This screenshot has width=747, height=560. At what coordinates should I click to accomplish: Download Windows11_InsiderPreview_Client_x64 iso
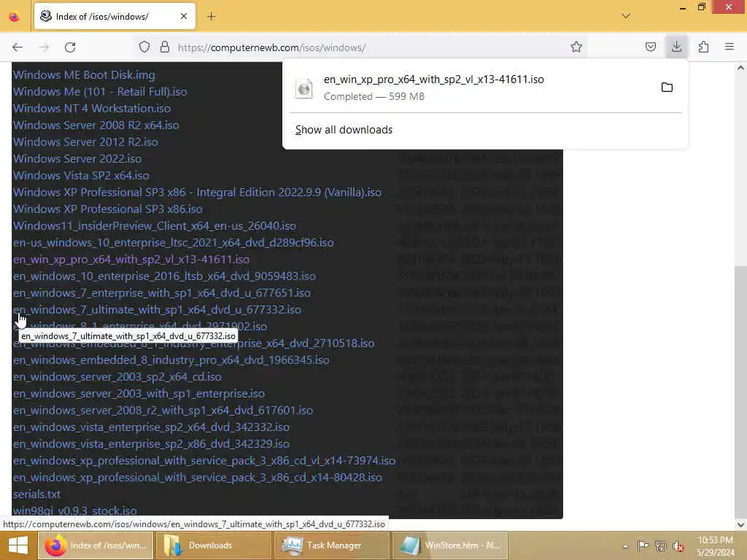(x=155, y=226)
